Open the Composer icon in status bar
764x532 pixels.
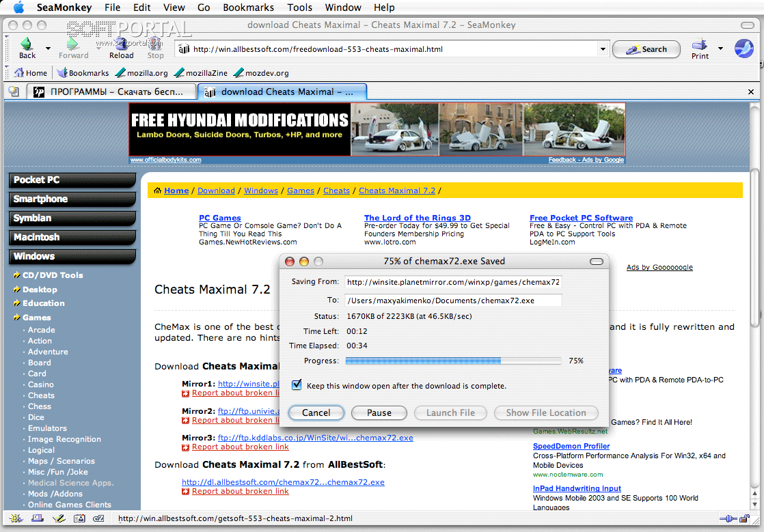(x=59, y=518)
